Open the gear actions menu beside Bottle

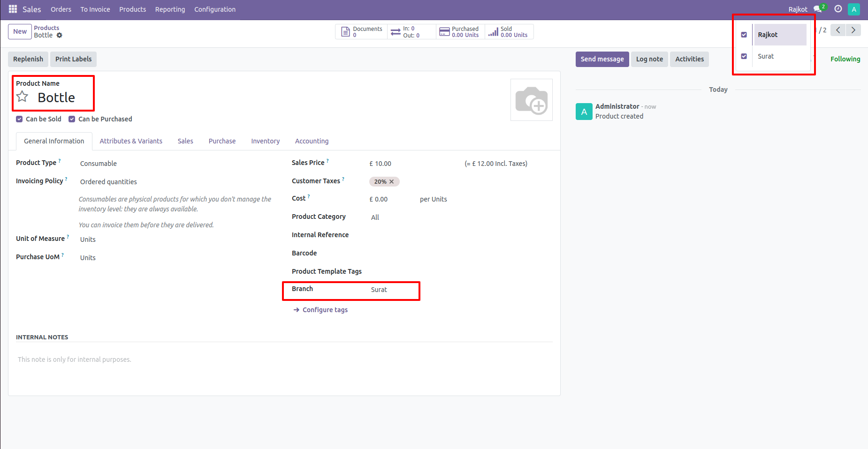point(60,36)
